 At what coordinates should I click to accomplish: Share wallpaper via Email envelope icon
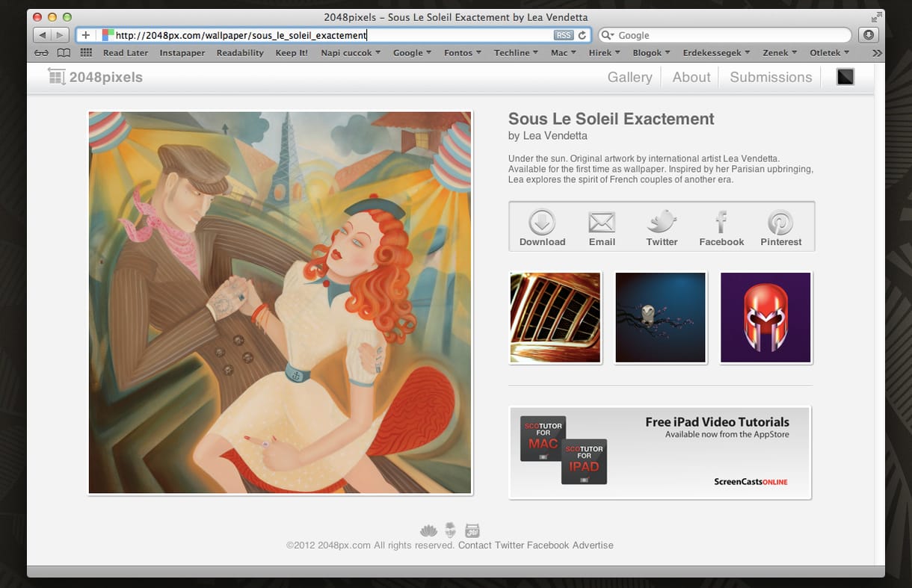(x=602, y=222)
